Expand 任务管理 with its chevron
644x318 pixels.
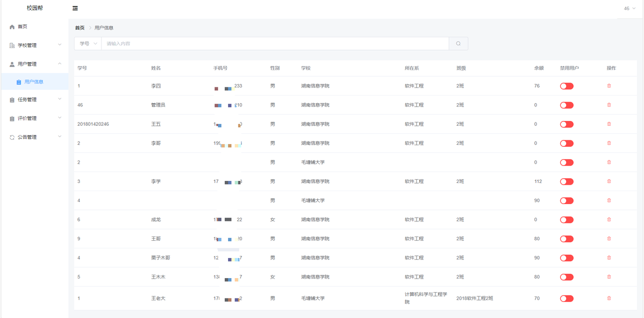(60, 99)
